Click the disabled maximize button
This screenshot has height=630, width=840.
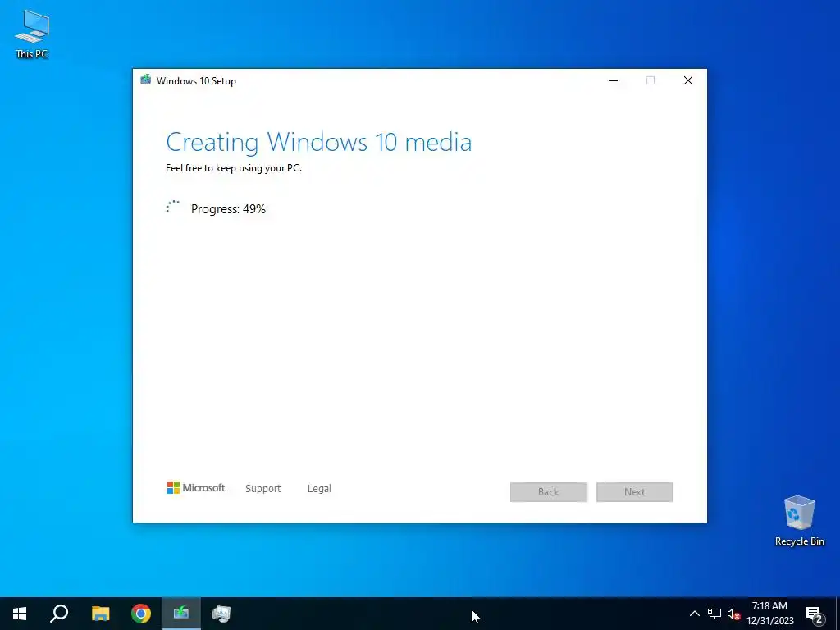[x=651, y=80]
